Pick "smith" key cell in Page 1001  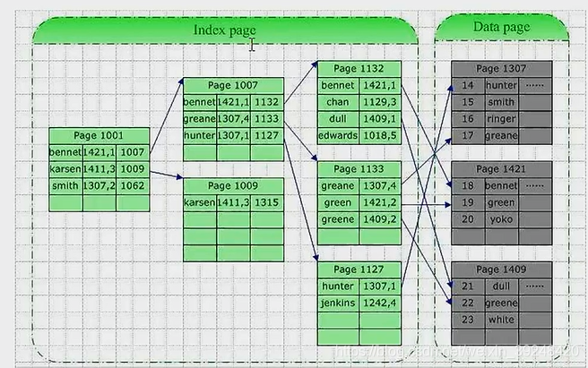(x=65, y=186)
